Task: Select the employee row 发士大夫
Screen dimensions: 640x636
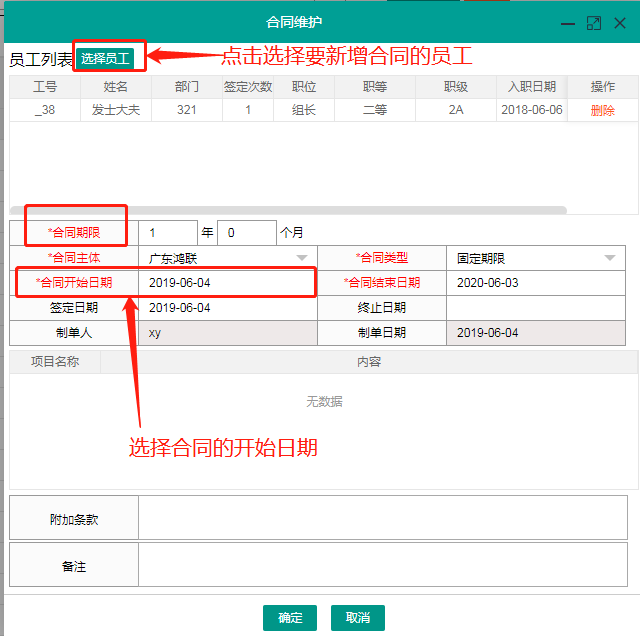Action: click(116, 110)
